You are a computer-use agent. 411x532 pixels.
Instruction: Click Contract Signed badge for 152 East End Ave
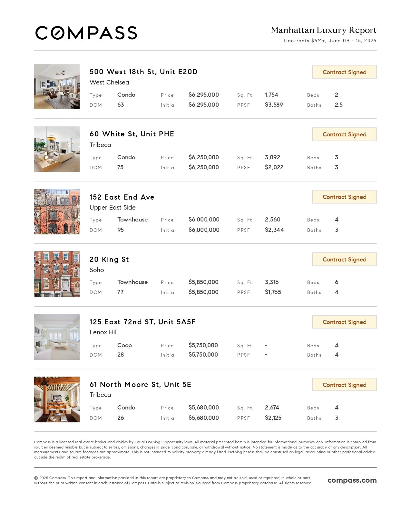(344, 197)
